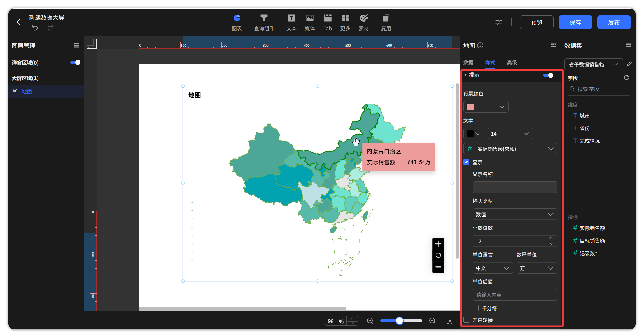Redo the last action
This screenshot has height=335, width=644.
50,27
